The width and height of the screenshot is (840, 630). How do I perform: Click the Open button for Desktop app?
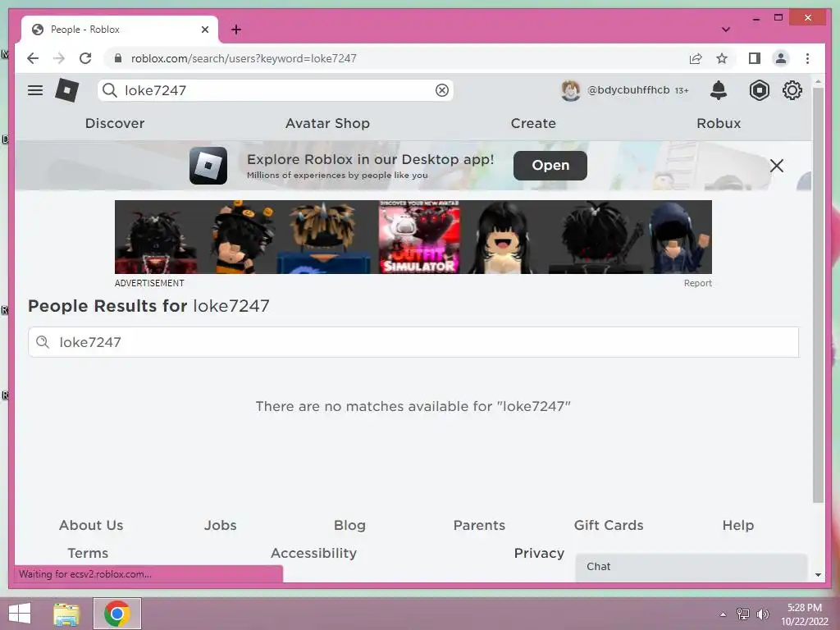click(x=550, y=166)
